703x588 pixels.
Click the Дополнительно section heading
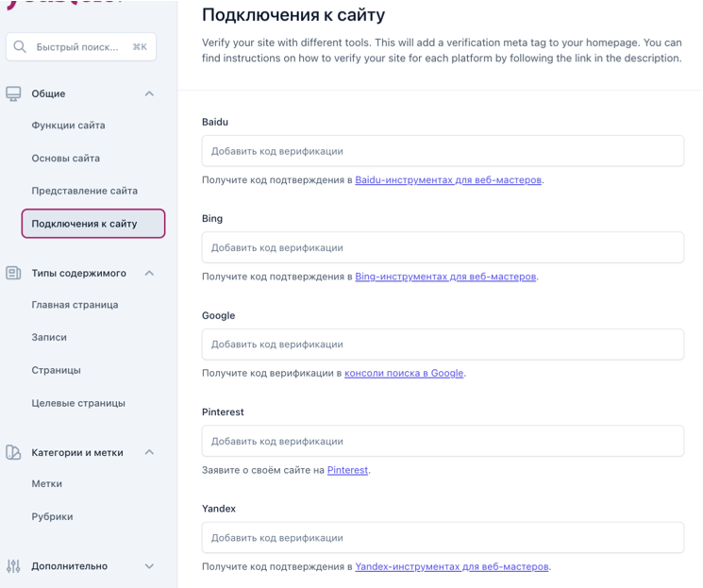click(x=70, y=566)
